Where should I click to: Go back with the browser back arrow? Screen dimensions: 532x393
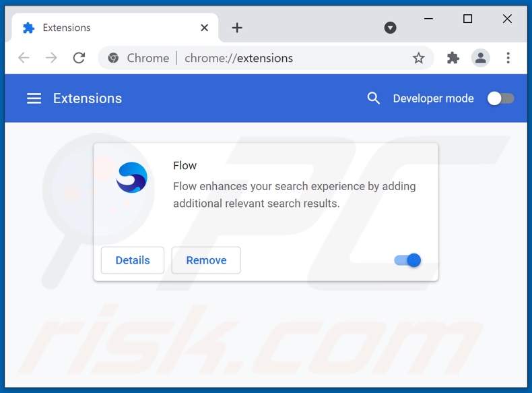(x=24, y=58)
